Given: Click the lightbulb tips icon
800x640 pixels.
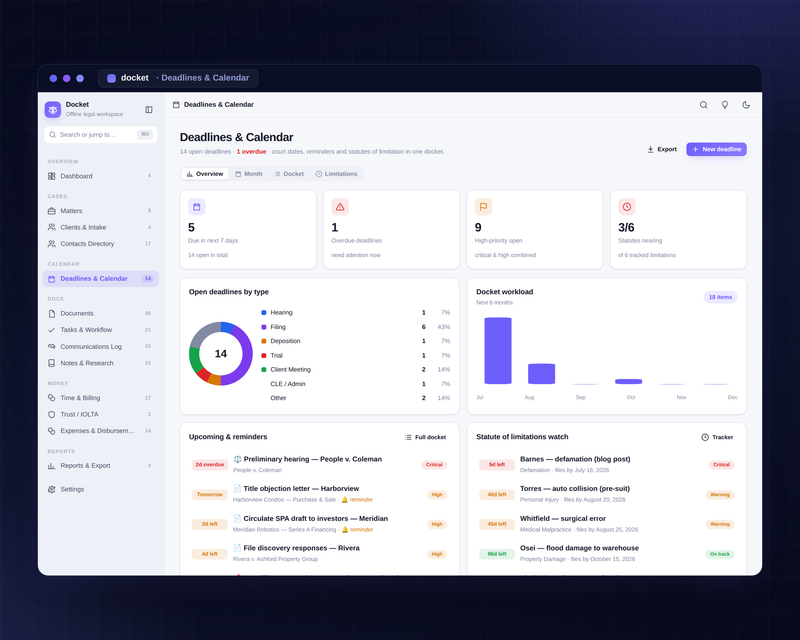Looking at the screenshot, I should pos(724,105).
